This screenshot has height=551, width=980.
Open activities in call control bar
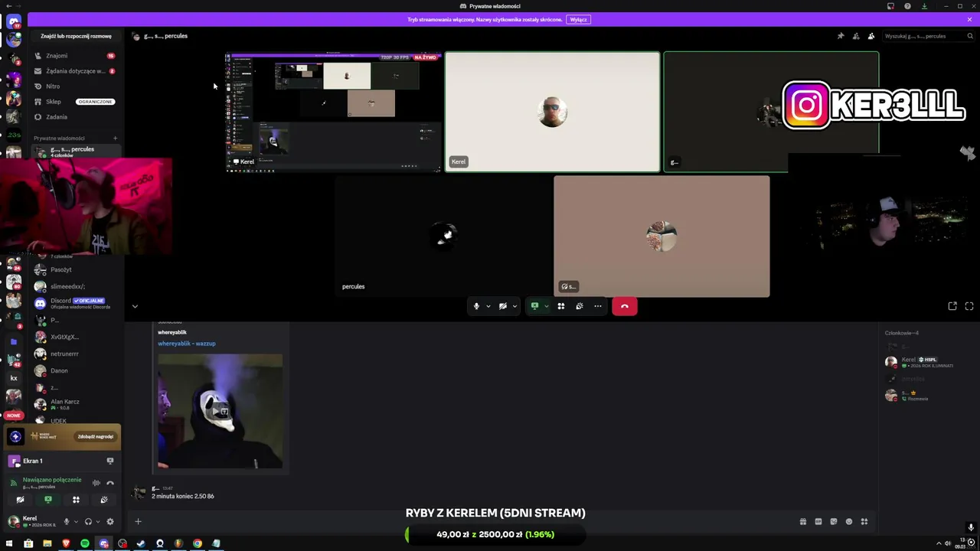[x=560, y=306]
